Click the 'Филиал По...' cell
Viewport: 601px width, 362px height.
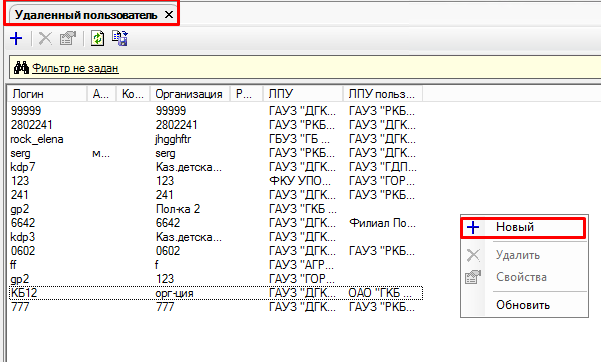point(382,223)
